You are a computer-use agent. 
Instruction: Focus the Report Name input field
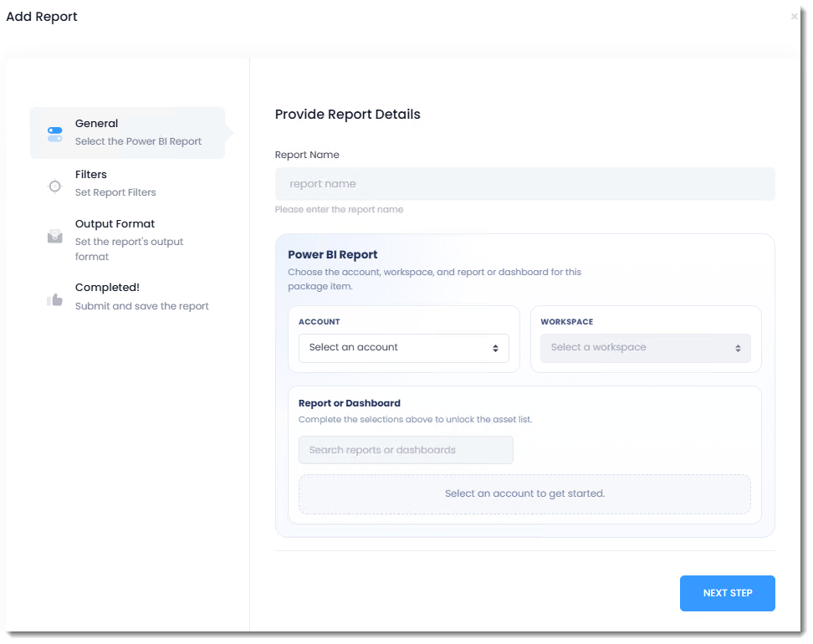click(524, 184)
